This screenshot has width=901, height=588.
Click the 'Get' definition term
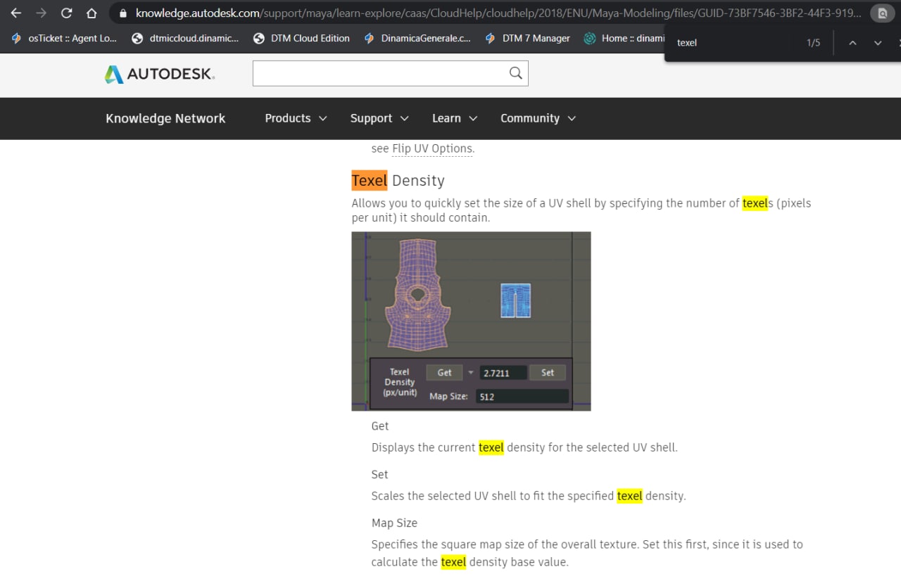pos(380,426)
